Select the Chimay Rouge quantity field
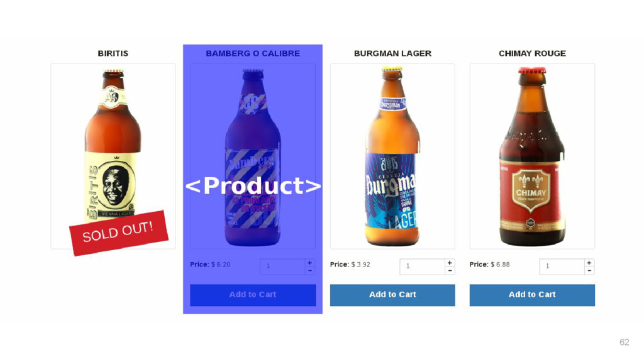The width and height of the screenshot is (644, 362). coord(562,266)
